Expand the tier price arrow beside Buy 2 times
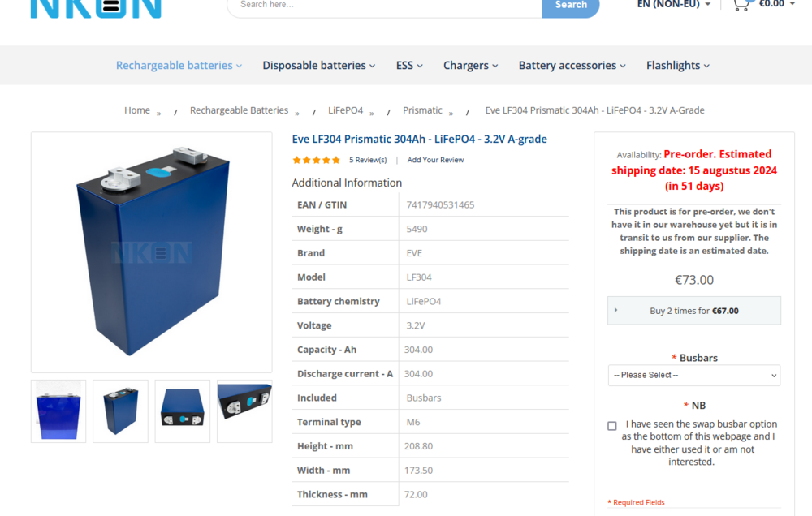 point(615,310)
